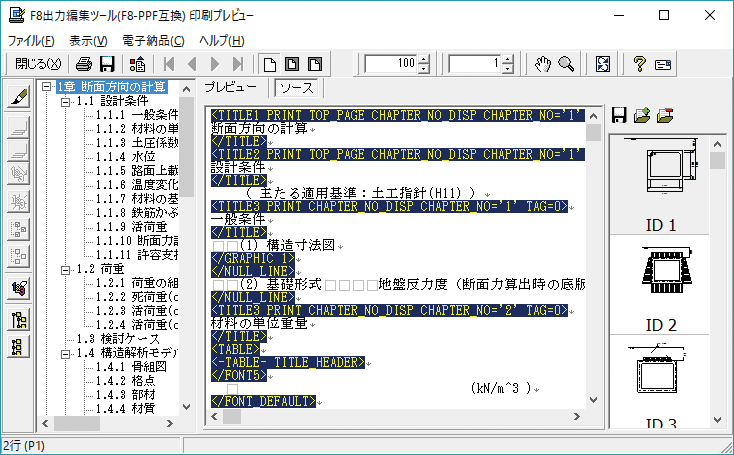This screenshot has height=455, width=734.
Task: Click thumbnail panel scrollbar down arrow
Action: point(717,420)
